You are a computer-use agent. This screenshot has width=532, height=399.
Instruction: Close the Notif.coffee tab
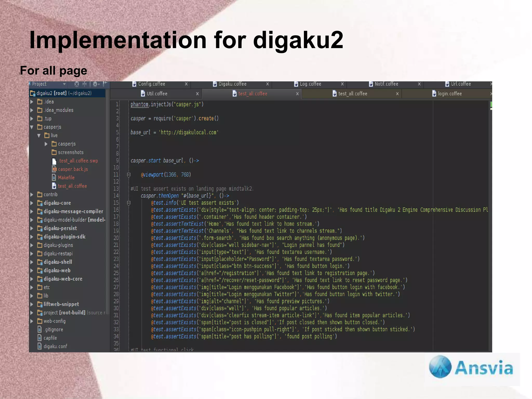[x=419, y=84]
